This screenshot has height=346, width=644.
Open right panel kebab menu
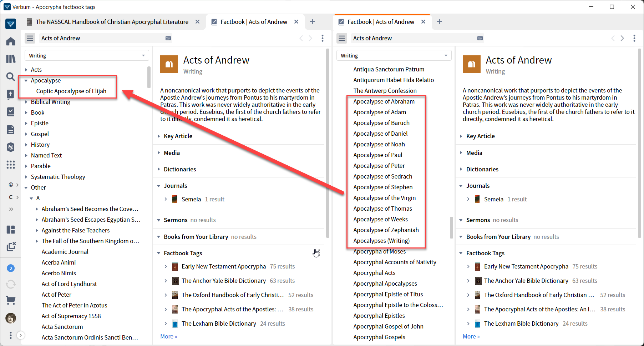coord(634,38)
